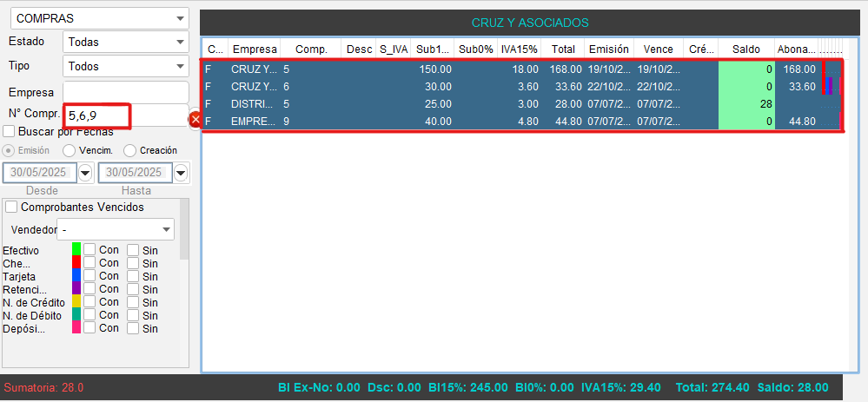
Task: Select the Creación radio option
Action: tap(129, 151)
